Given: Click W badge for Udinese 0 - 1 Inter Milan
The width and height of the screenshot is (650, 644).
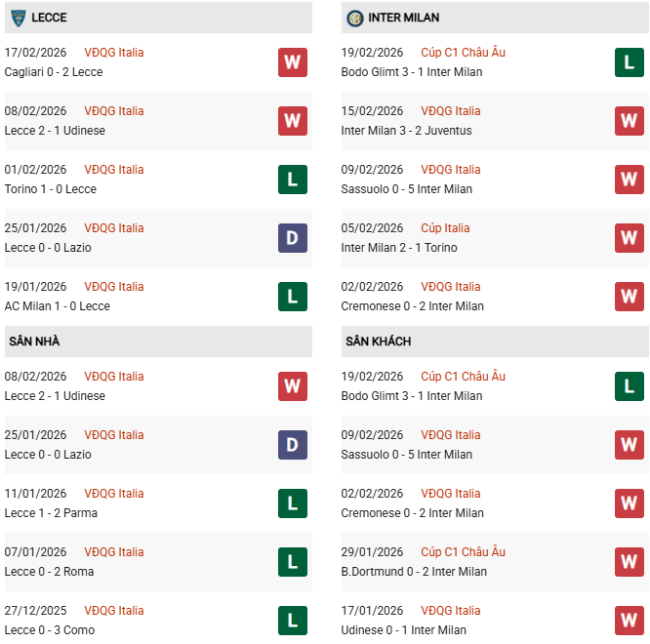Looking at the screenshot, I should point(630,621).
